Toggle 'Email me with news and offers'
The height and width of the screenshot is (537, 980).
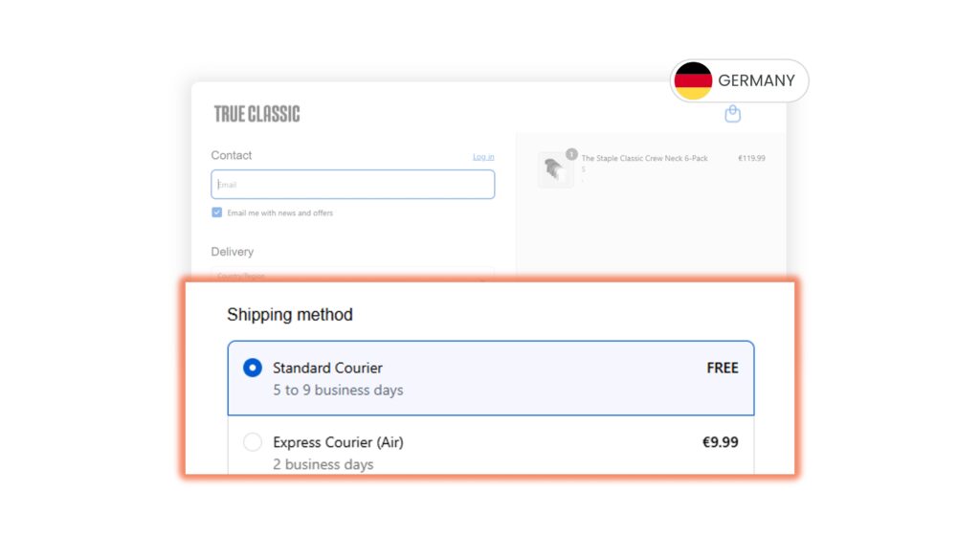(x=217, y=213)
